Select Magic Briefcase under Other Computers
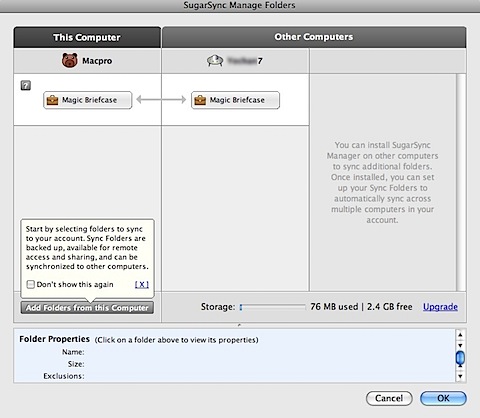480x418 pixels. (x=235, y=100)
